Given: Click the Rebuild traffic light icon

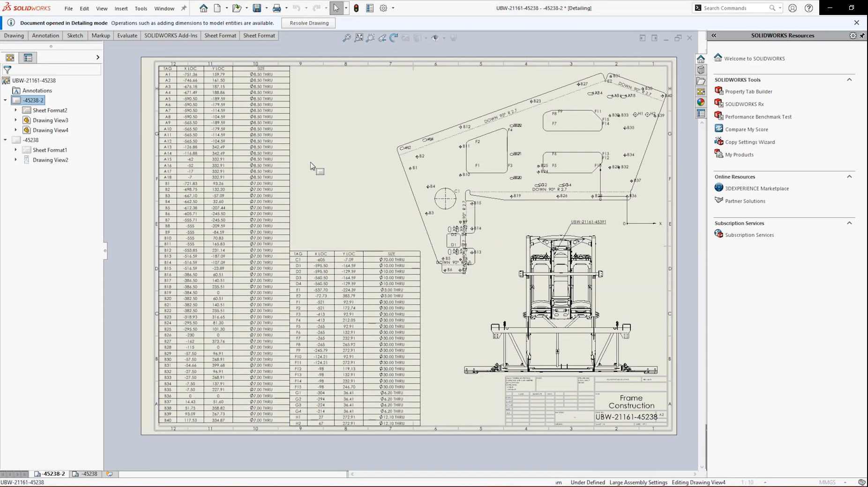Looking at the screenshot, I should tap(356, 8).
